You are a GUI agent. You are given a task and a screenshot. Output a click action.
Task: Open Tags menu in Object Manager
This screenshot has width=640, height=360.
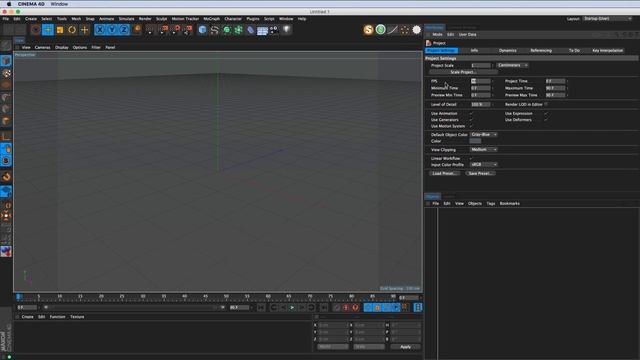click(x=491, y=203)
